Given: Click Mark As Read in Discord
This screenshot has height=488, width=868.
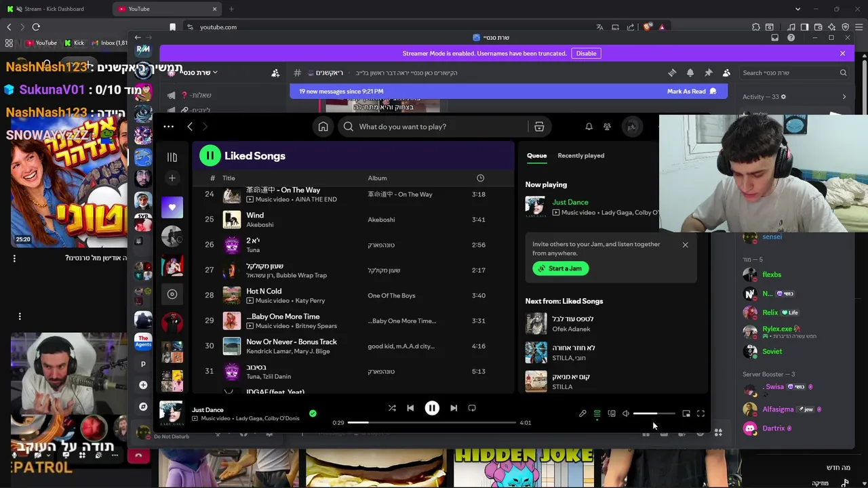Looking at the screenshot, I should [x=692, y=91].
